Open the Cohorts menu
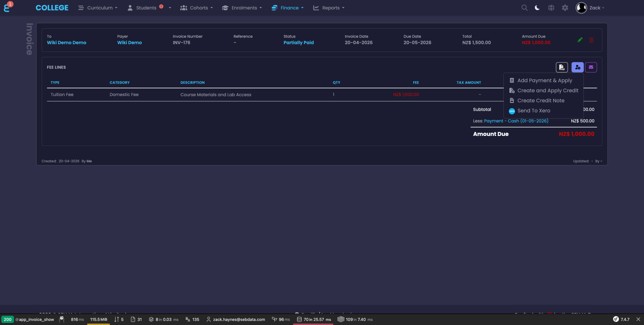This screenshot has width=644, height=325. point(196,8)
